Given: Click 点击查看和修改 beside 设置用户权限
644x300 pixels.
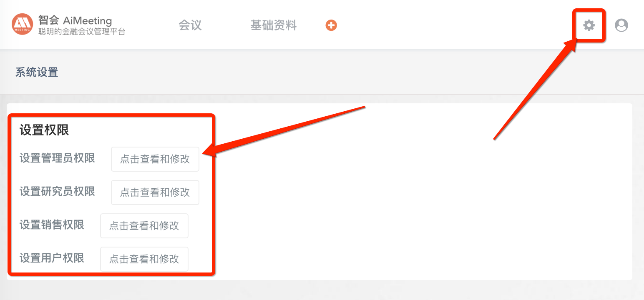Looking at the screenshot, I should tap(144, 259).
